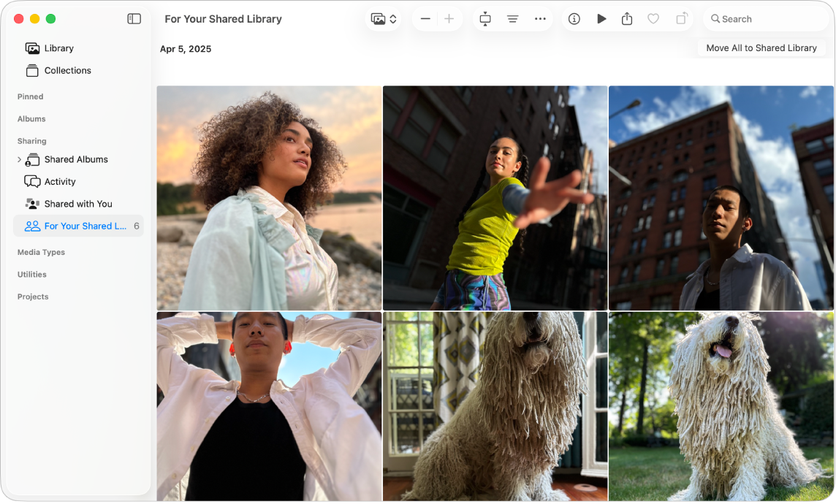Click the rotate icon in the toolbar

point(680,18)
